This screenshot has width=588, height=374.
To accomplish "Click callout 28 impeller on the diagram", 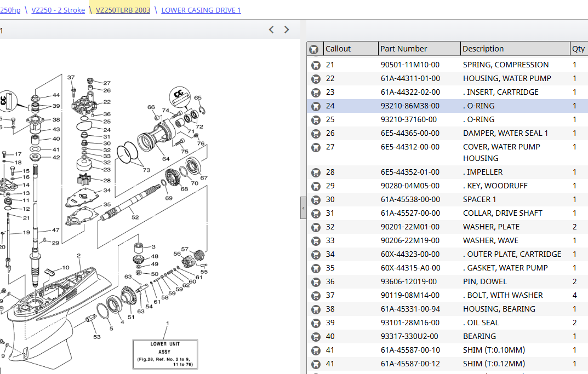I will (x=107, y=180).
